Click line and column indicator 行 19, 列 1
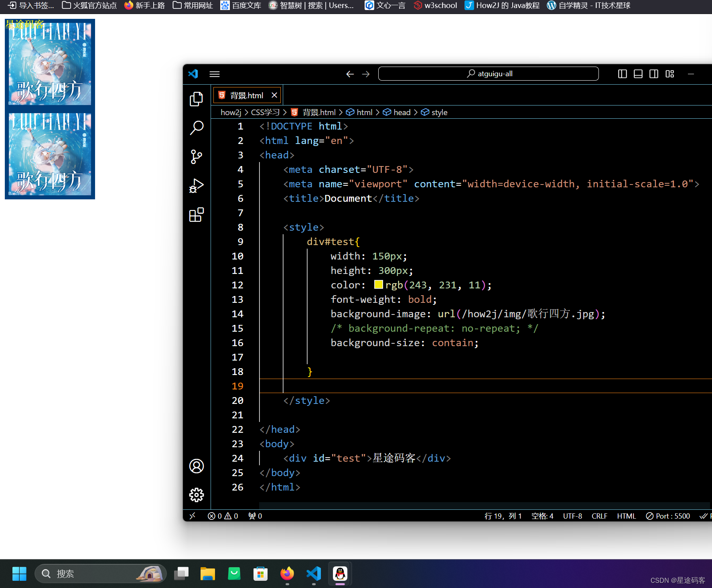This screenshot has height=588, width=712. pyautogui.click(x=503, y=516)
